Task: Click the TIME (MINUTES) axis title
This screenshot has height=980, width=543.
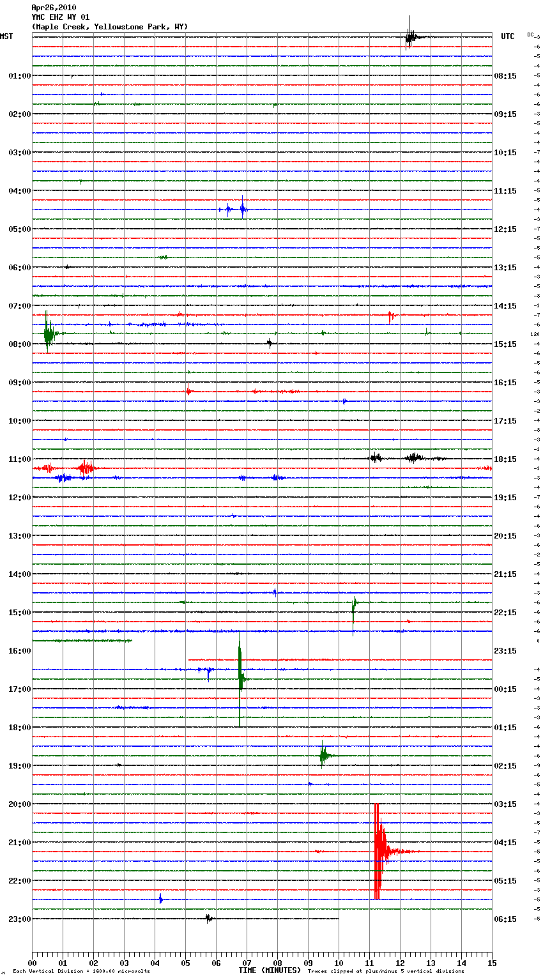Action: click(x=270, y=970)
